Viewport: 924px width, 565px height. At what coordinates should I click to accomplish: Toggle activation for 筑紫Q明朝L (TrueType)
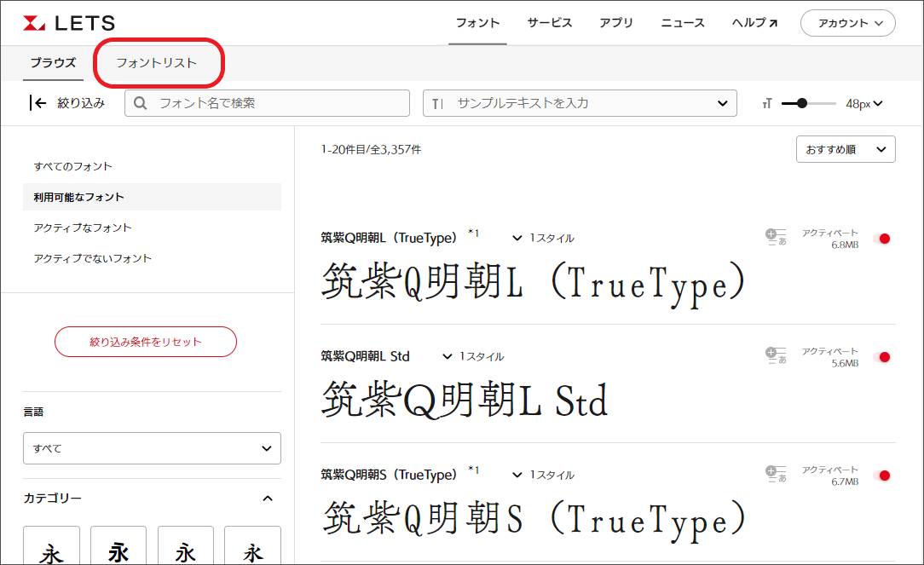(x=882, y=239)
